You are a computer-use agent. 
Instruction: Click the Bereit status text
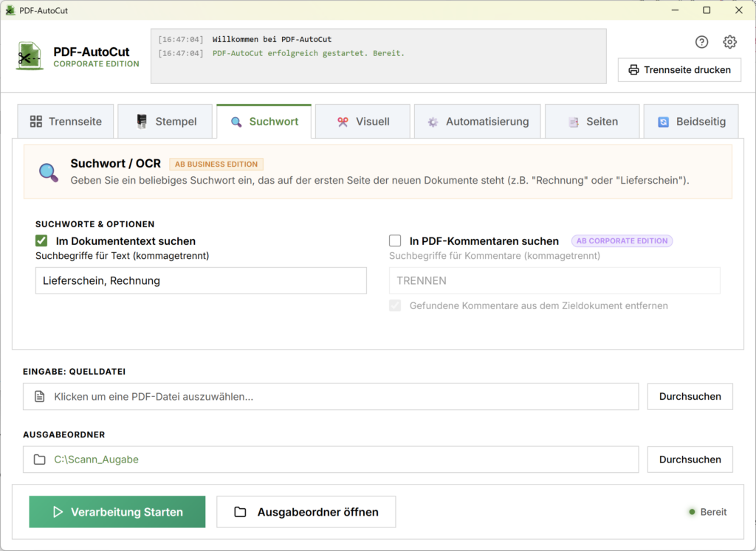[713, 512]
